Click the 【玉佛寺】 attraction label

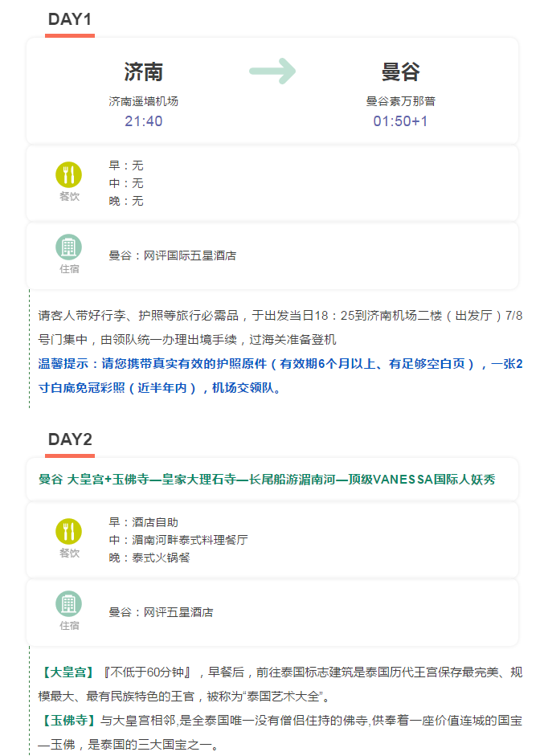[x=67, y=721]
